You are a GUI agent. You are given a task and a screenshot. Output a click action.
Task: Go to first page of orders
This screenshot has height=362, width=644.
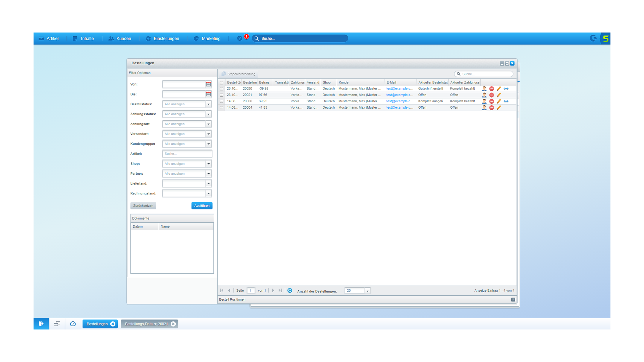pyautogui.click(x=222, y=291)
